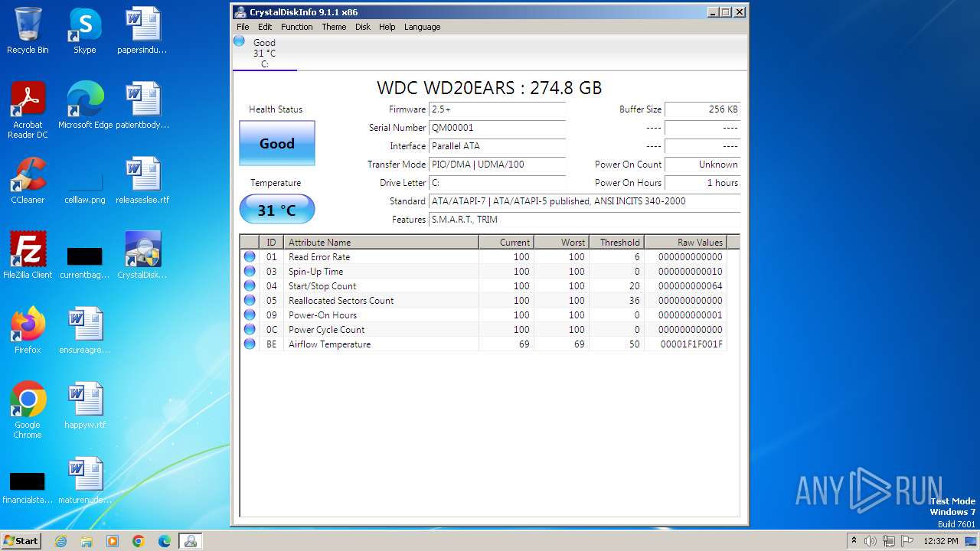
Task: Click the Drive Letter field C:
Action: coord(497,183)
